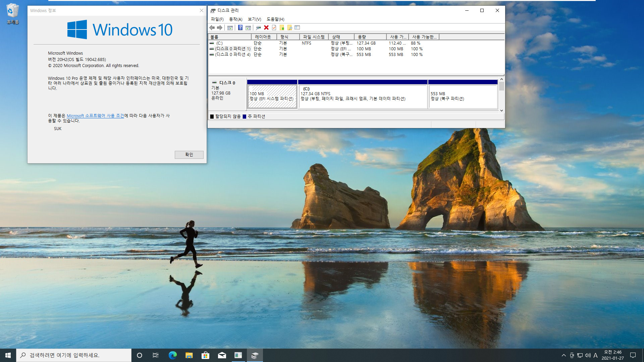Open the 파일(F) menu
644x362 pixels.
click(217, 19)
